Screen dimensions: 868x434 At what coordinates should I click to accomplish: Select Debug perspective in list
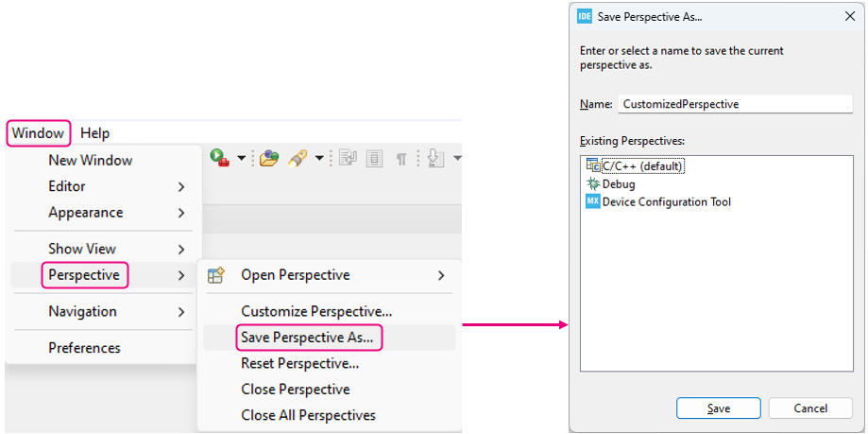[610, 183]
